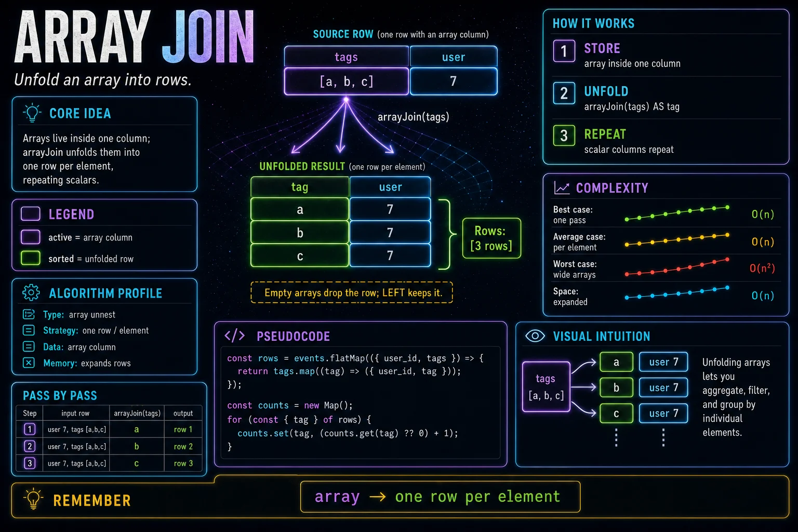This screenshot has height=532, width=798.
Task: Click 'row 3' in the output column
Action: pyautogui.click(x=183, y=463)
